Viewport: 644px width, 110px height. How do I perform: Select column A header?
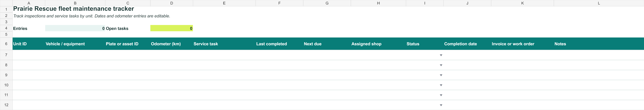29,3
